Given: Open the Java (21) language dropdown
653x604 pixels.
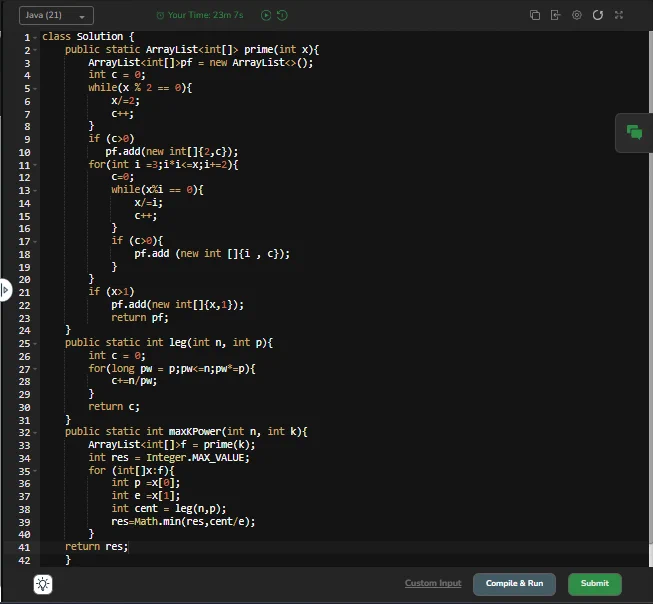Looking at the screenshot, I should point(56,15).
